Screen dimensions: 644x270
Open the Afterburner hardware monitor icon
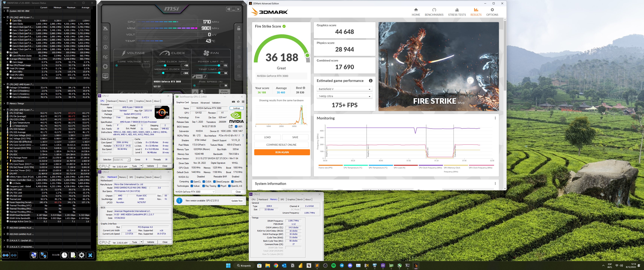tap(105, 76)
